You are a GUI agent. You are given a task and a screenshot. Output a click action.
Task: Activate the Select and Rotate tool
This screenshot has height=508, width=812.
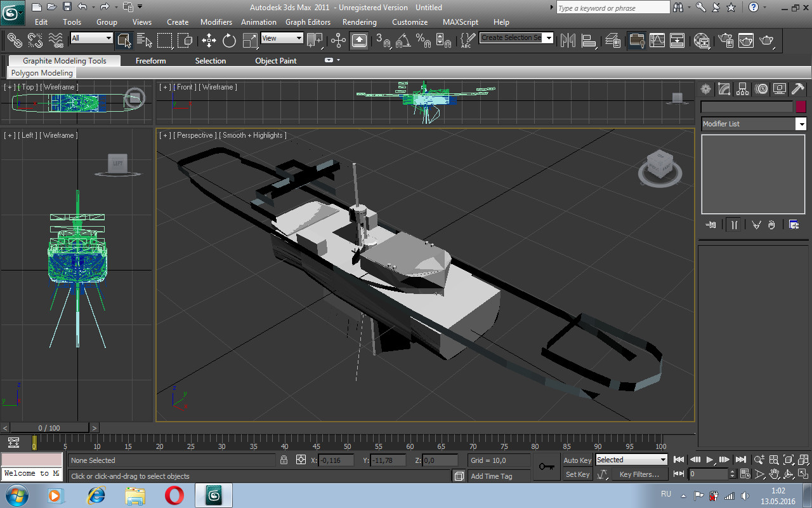[x=229, y=41]
